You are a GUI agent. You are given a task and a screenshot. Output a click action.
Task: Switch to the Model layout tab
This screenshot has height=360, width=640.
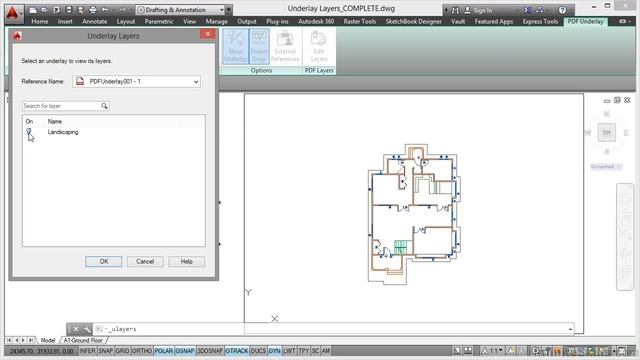pos(48,340)
